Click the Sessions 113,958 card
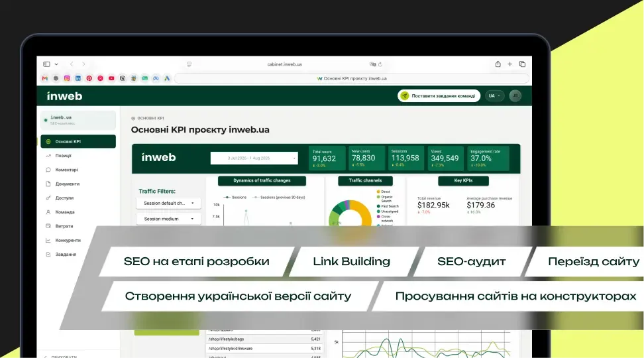The image size is (644, 358). tap(405, 158)
